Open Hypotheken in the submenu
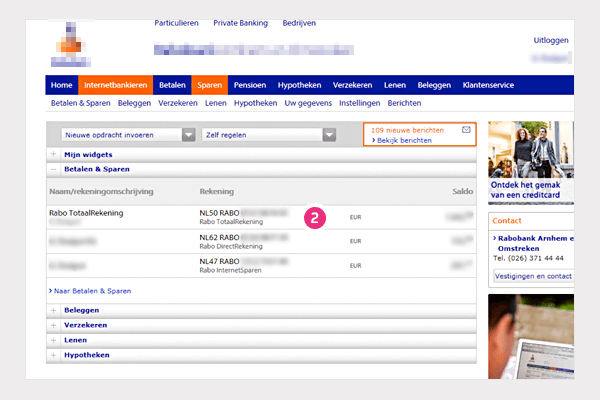Image resolution: width=600 pixels, height=400 pixels. (x=256, y=103)
